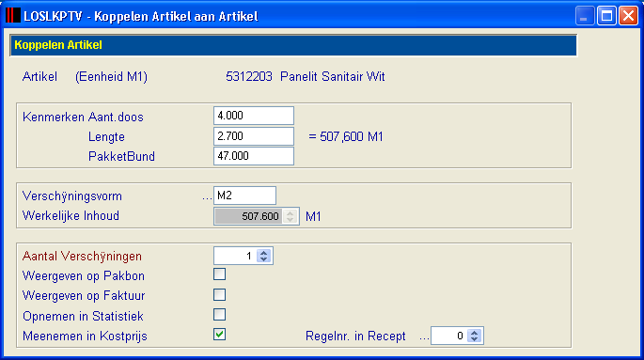This screenshot has height=360, width=644.
Task: Click the Werkelijke Inhoud spinner down arrow
Action: coord(290,220)
